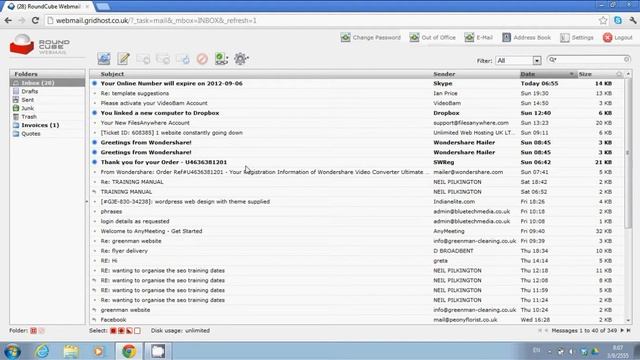Launch Internet Explorer from the taskbar
640x360 pixels.
tap(42, 351)
